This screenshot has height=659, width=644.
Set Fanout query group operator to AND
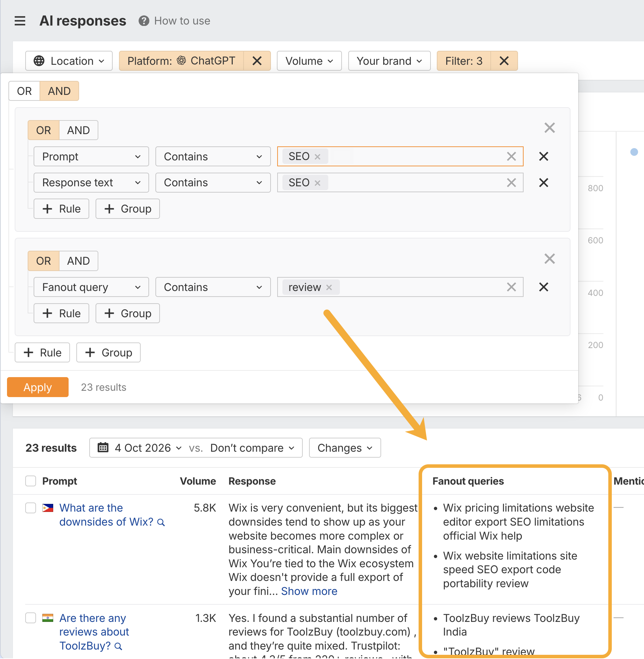79,261
